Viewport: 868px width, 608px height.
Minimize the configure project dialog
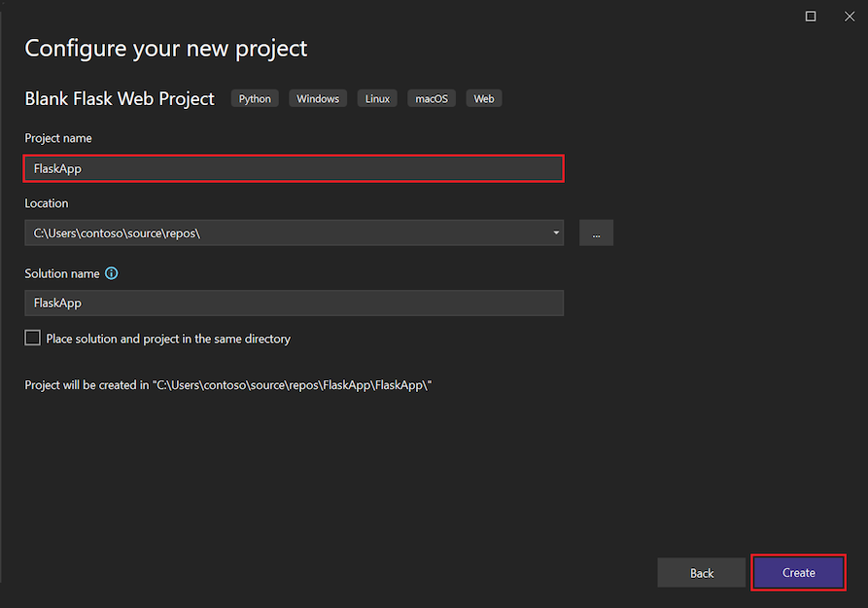[x=811, y=16]
